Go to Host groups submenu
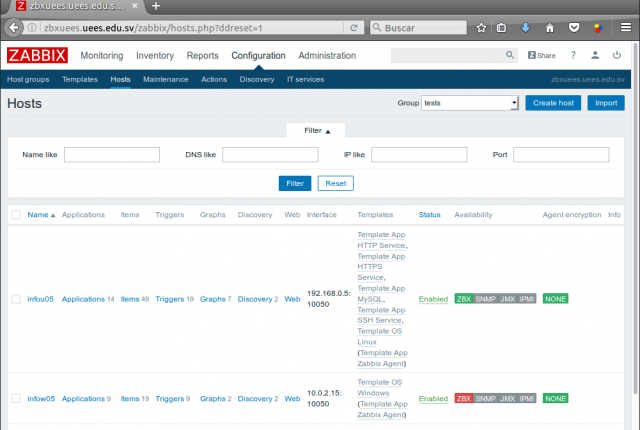This screenshot has width=640, height=430. pyautogui.click(x=28, y=79)
